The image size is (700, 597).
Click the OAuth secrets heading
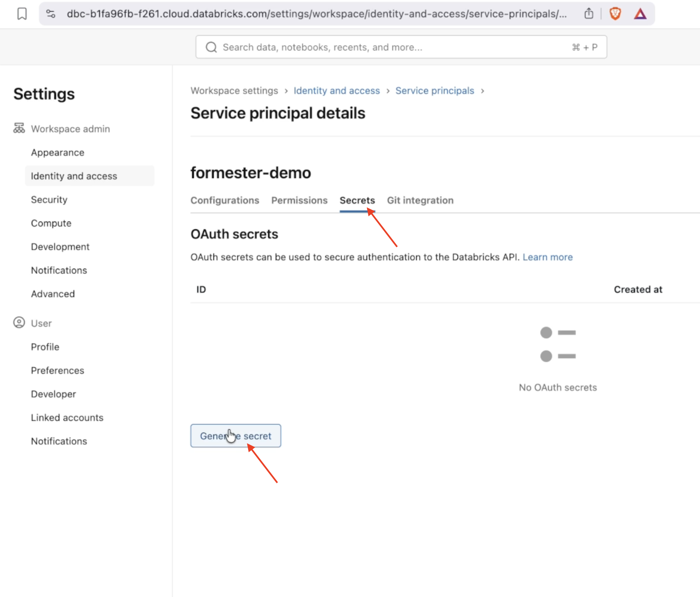[x=234, y=234]
